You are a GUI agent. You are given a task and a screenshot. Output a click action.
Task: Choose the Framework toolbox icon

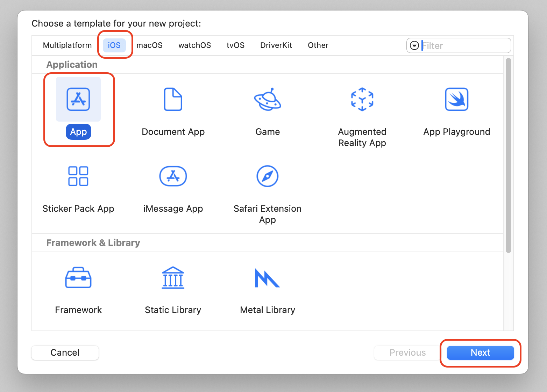point(78,278)
